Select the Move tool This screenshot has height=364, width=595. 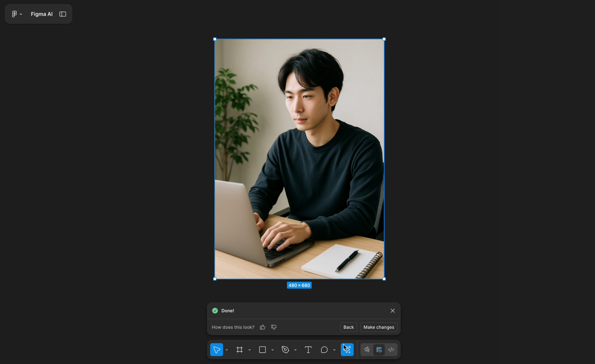click(x=216, y=350)
